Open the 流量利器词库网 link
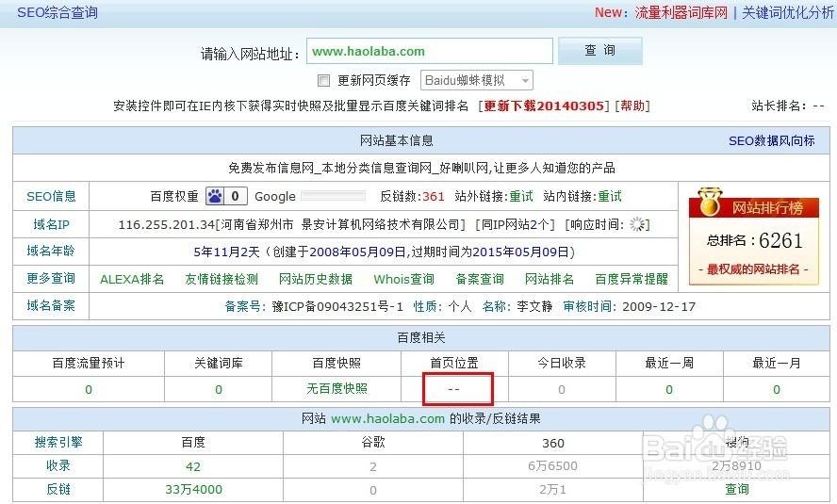837x504 pixels. pyautogui.click(x=681, y=13)
